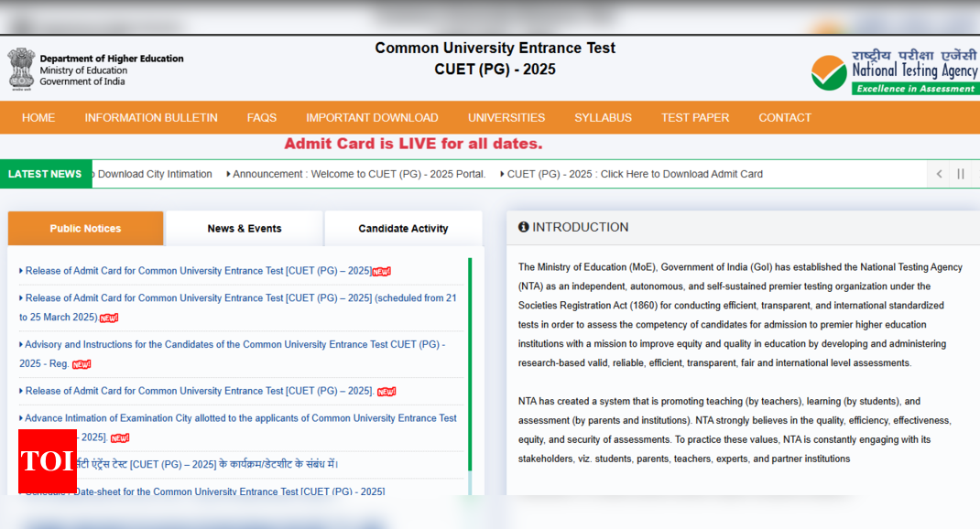Click the CUET (PG) - 2025 subtitle
Screen dimensions: 980x529
pyautogui.click(x=495, y=70)
